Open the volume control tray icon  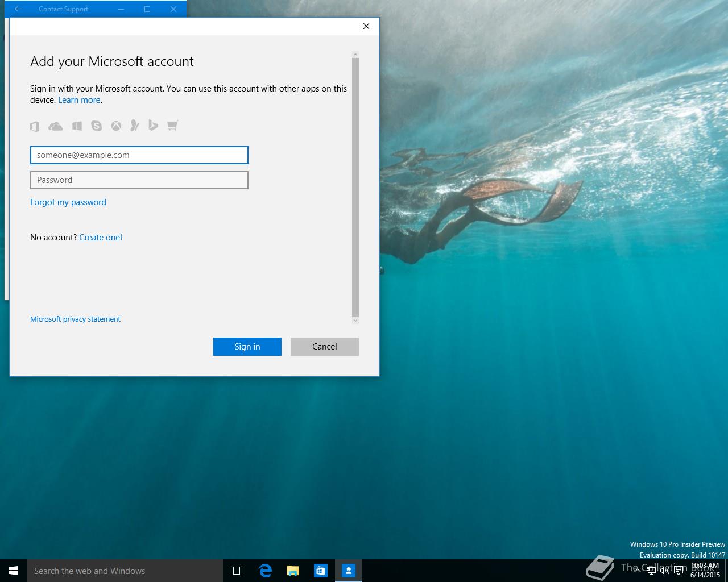pos(665,571)
